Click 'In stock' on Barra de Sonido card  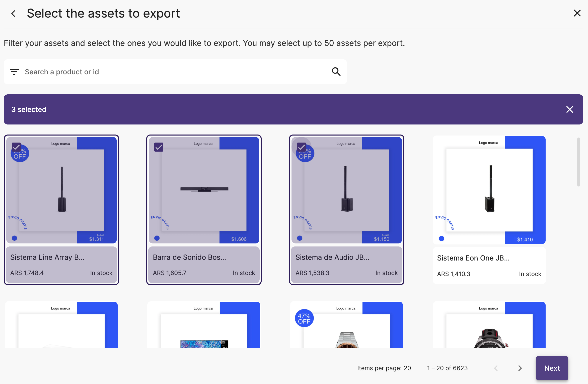pos(244,273)
